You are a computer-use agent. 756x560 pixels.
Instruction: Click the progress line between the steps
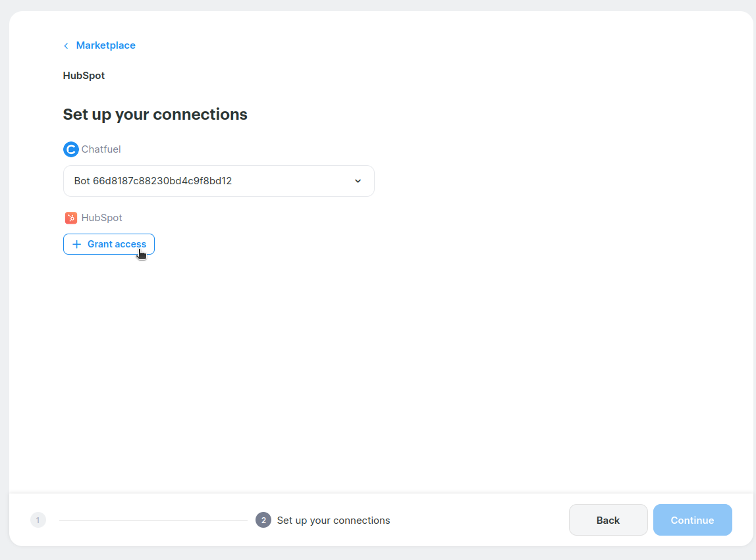[153, 520]
